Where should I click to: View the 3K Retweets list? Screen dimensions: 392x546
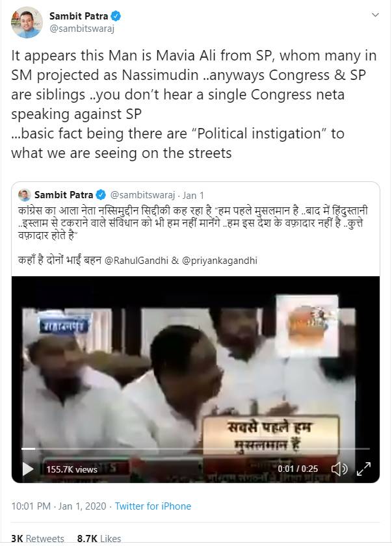point(38,539)
